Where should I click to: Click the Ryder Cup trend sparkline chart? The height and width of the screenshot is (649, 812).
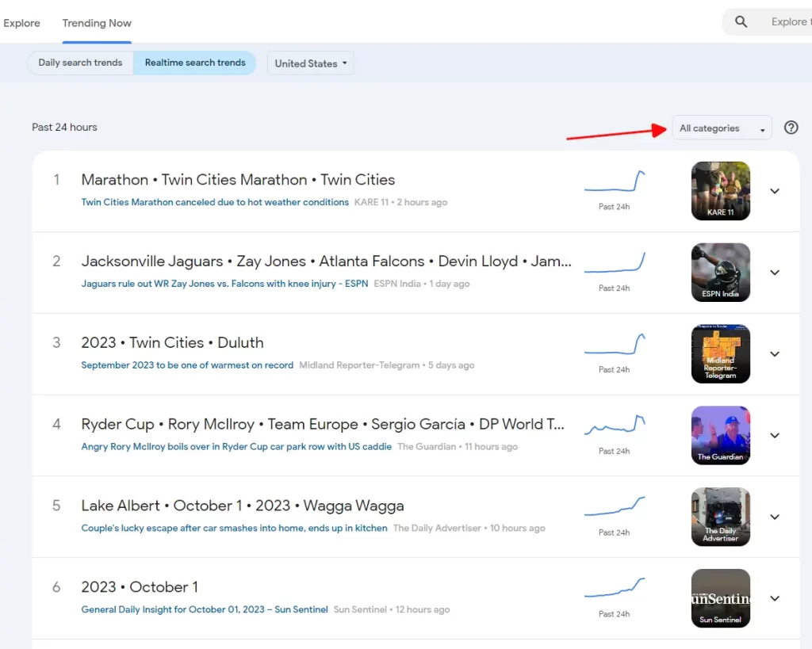pos(615,426)
